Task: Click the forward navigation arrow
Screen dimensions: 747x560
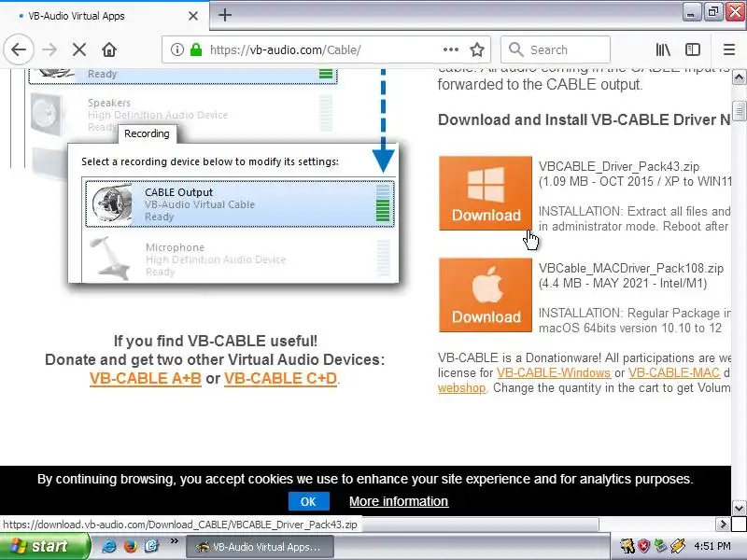Action: (49, 49)
